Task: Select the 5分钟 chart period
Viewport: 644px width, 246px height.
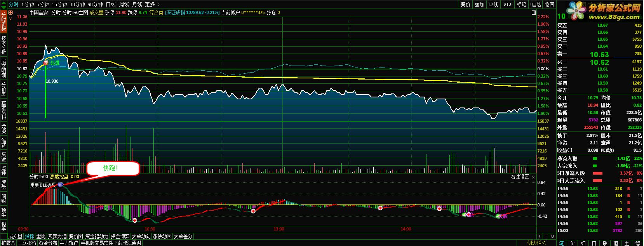Action: tap(43, 4)
